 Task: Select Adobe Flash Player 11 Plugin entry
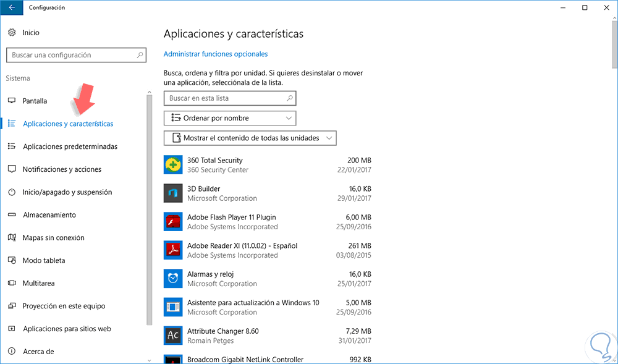tap(267, 221)
